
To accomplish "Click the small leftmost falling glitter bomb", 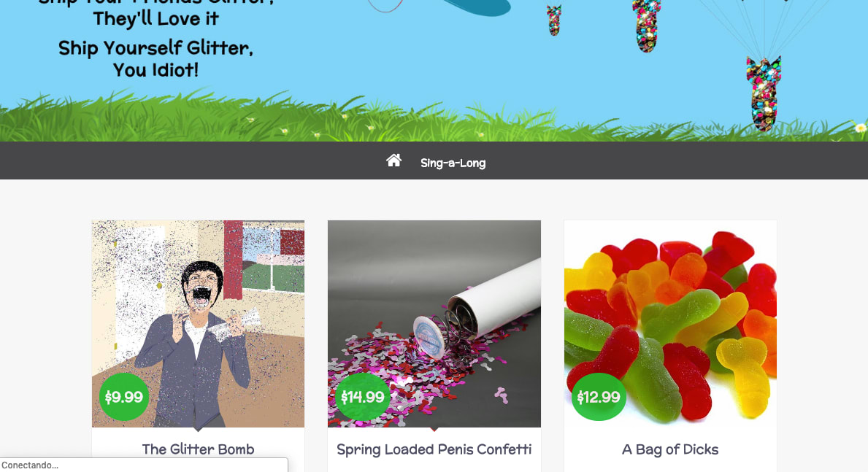I will tap(554, 20).
